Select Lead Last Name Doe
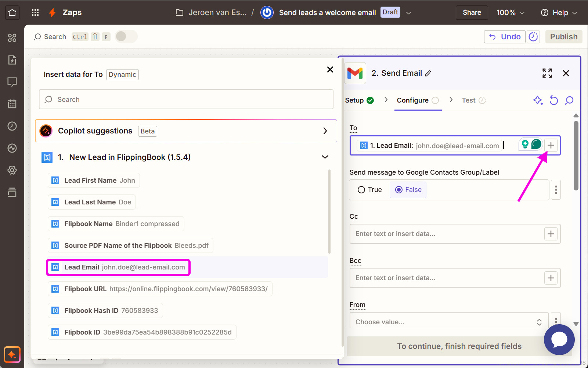The width and height of the screenshot is (588, 368). click(x=92, y=202)
